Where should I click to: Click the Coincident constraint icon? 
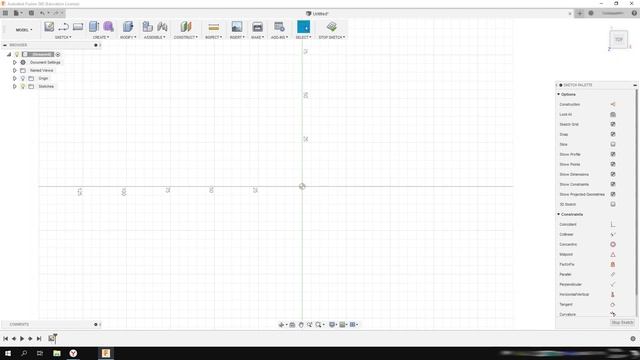(613, 224)
